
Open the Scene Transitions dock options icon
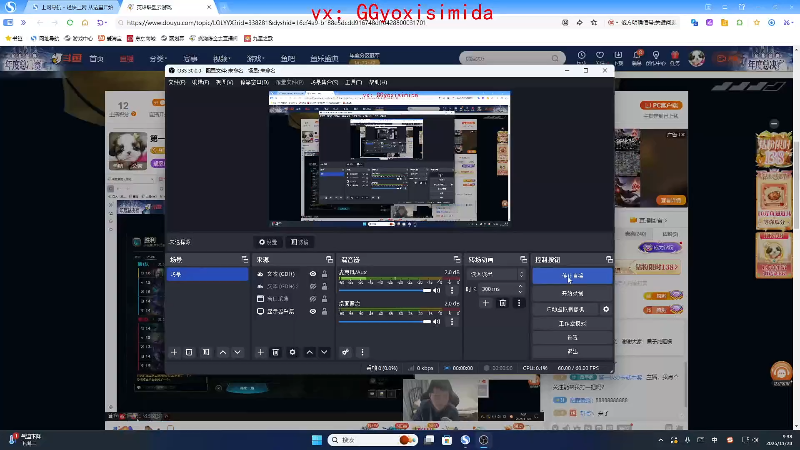point(523,260)
